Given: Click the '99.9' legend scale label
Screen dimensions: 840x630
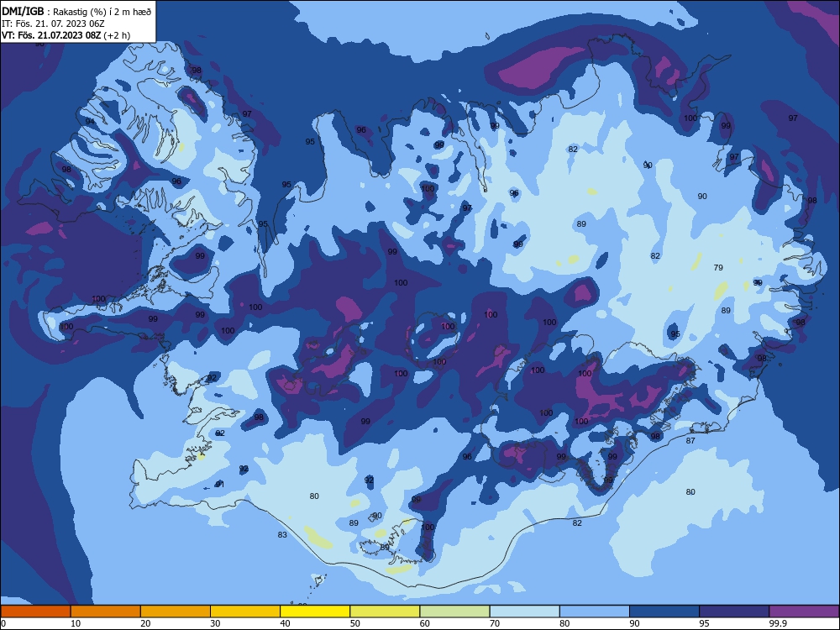Looking at the screenshot, I should pyautogui.click(x=777, y=623).
